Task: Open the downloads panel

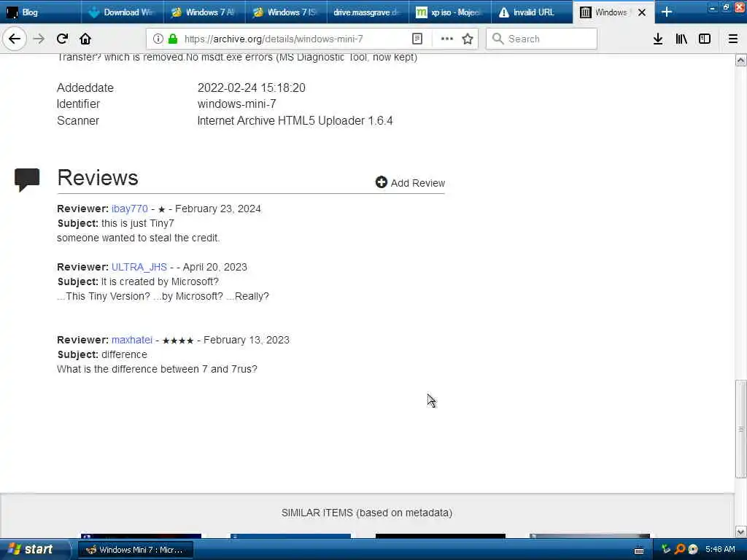Action: [658, 39]
